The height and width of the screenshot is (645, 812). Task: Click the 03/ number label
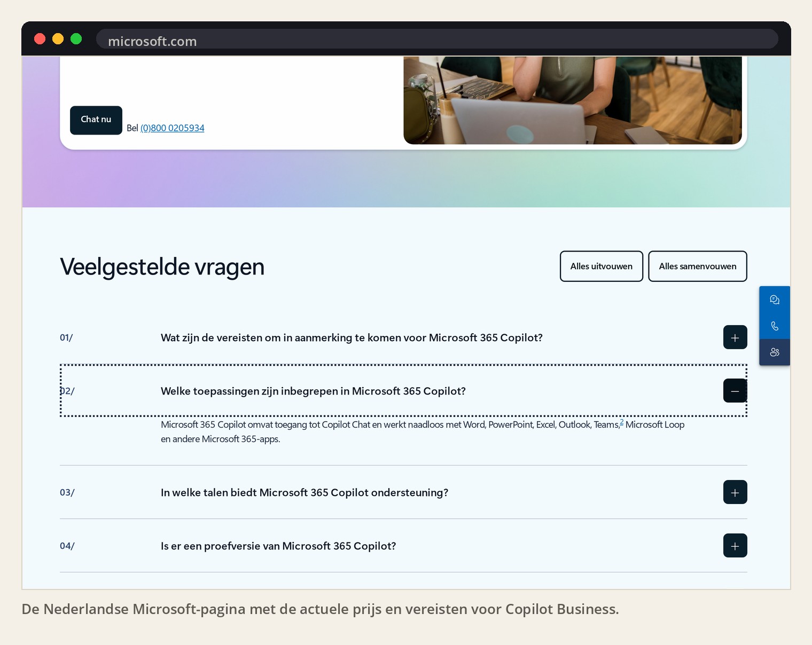coord(67,492)
